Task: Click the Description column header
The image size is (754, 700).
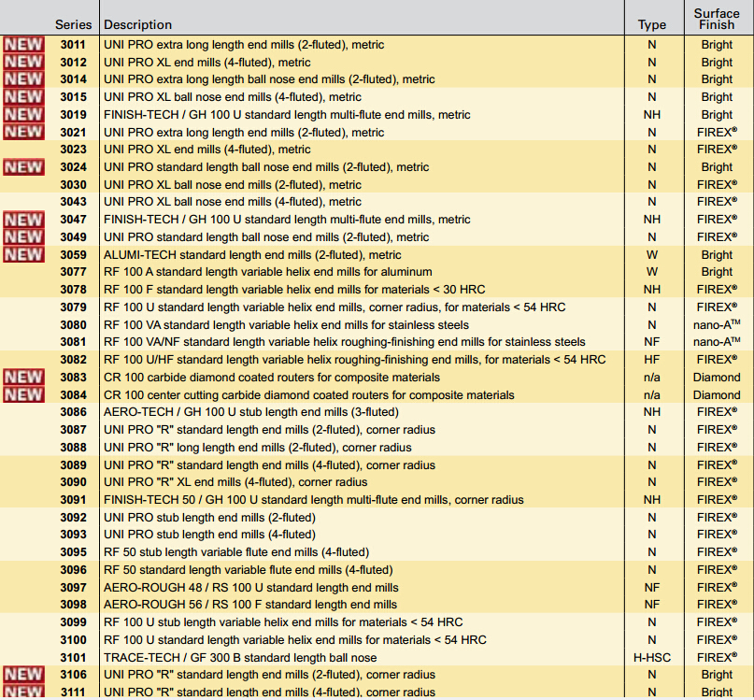Action: 137,24
